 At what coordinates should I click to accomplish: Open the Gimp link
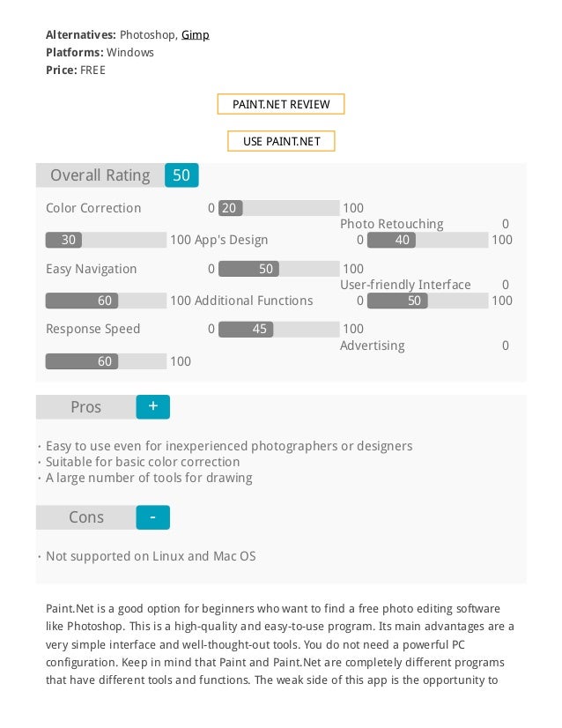point(195,35)
